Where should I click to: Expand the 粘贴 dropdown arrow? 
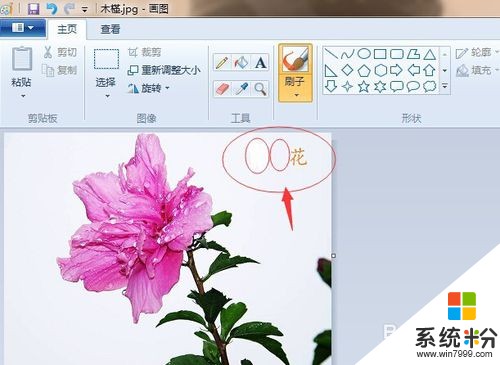[23, 96]
